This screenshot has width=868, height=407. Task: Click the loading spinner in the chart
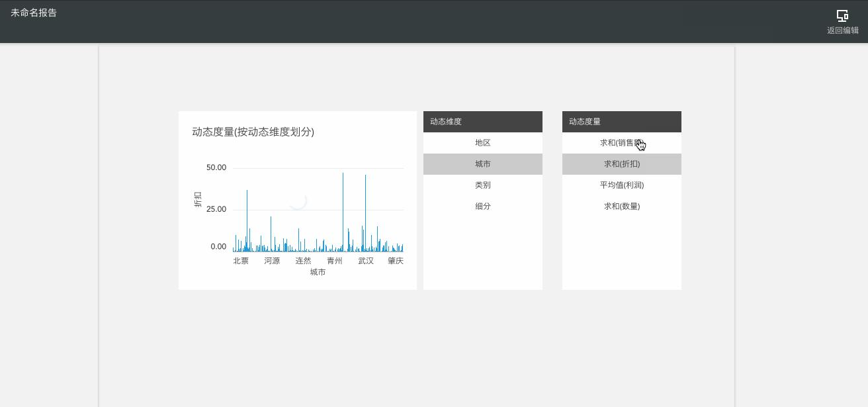coord(298,201)
